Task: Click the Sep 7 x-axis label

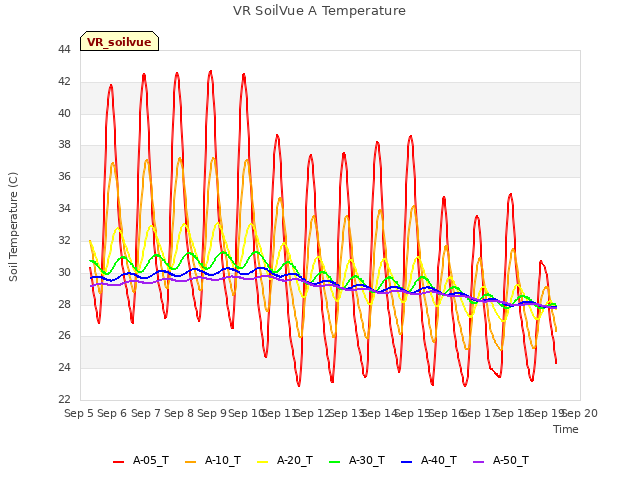Action: click(x=146, y=413)
